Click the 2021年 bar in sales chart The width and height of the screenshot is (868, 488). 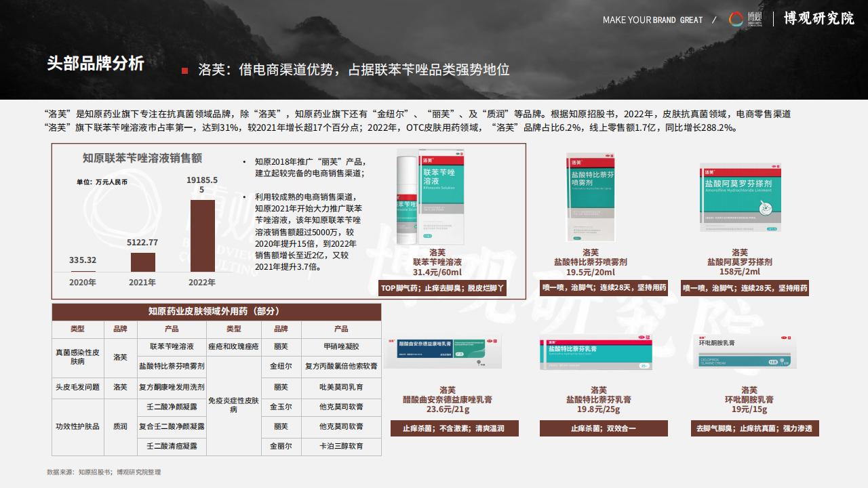click(142, 262)
